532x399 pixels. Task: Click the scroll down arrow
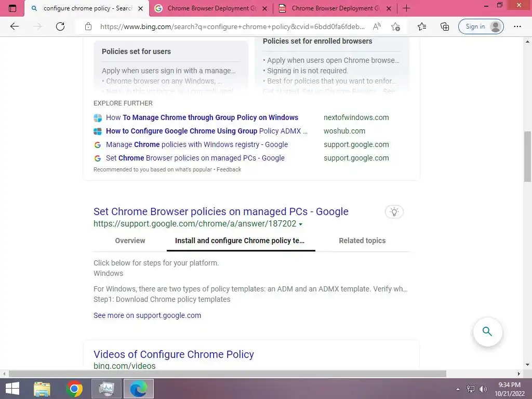527,365
